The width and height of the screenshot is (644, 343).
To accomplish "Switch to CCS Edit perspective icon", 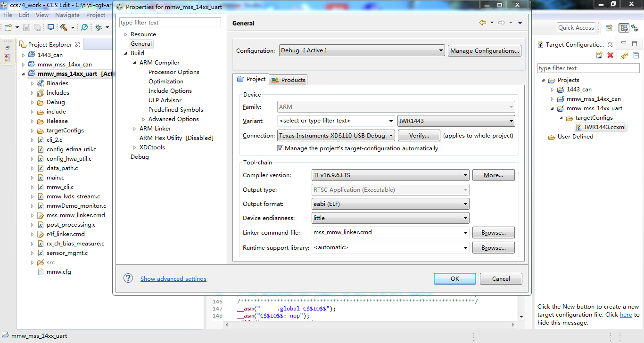I will (624, 28).
